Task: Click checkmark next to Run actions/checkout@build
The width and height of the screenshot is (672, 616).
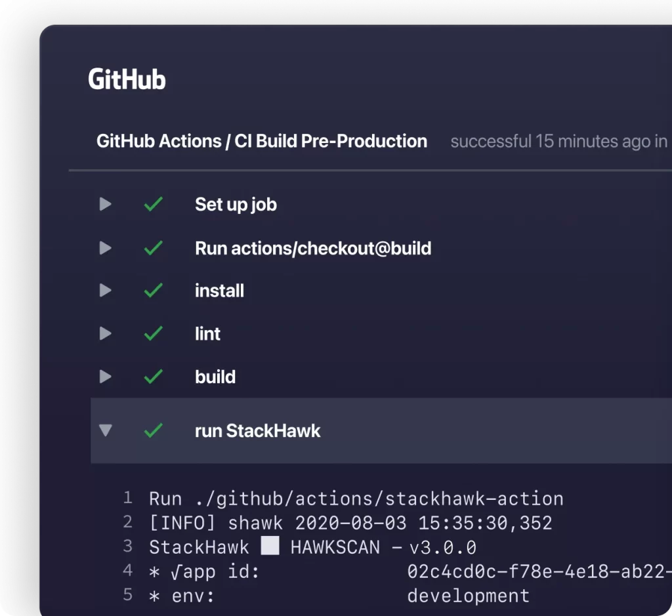Action: (x=153, y=249)
